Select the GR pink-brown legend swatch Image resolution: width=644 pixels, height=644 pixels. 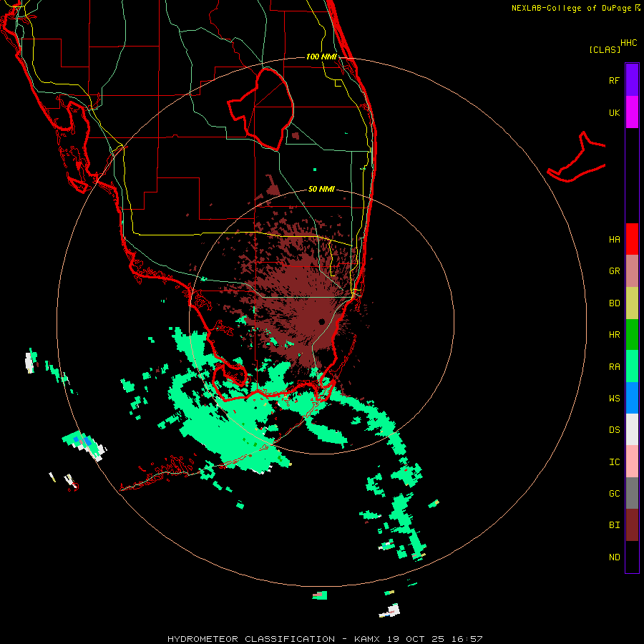632,271
